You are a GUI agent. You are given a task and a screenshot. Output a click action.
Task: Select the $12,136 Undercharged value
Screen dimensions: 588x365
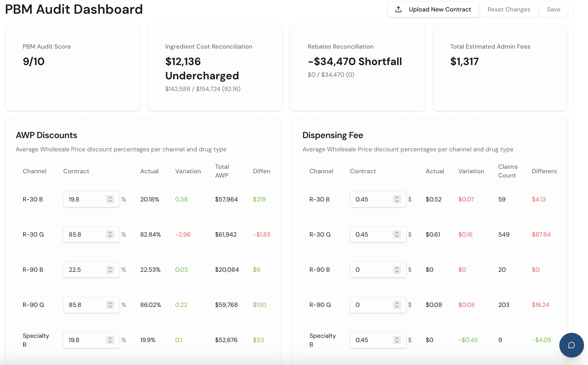202,69
